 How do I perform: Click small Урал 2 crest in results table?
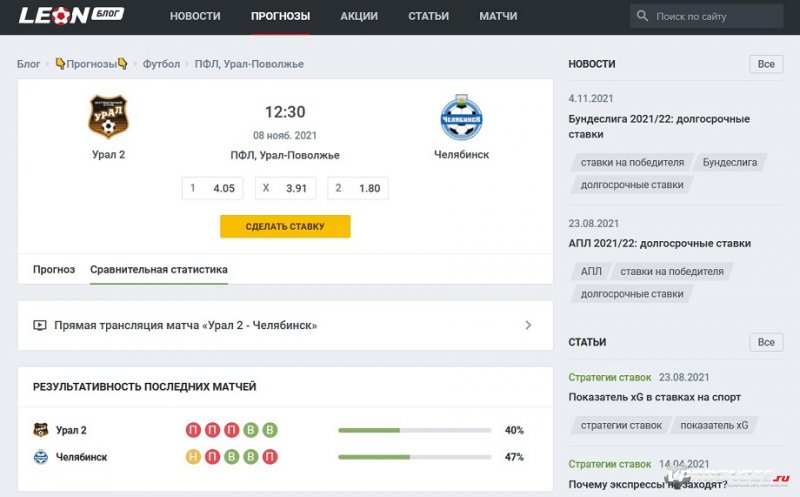pyautogui.click(x=41, y=430)
